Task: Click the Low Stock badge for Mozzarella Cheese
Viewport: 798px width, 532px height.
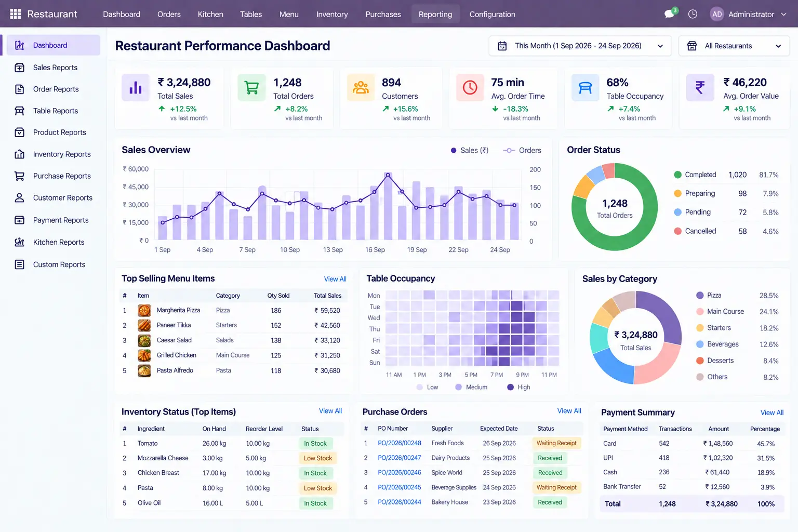Action: tap(318, 458)
